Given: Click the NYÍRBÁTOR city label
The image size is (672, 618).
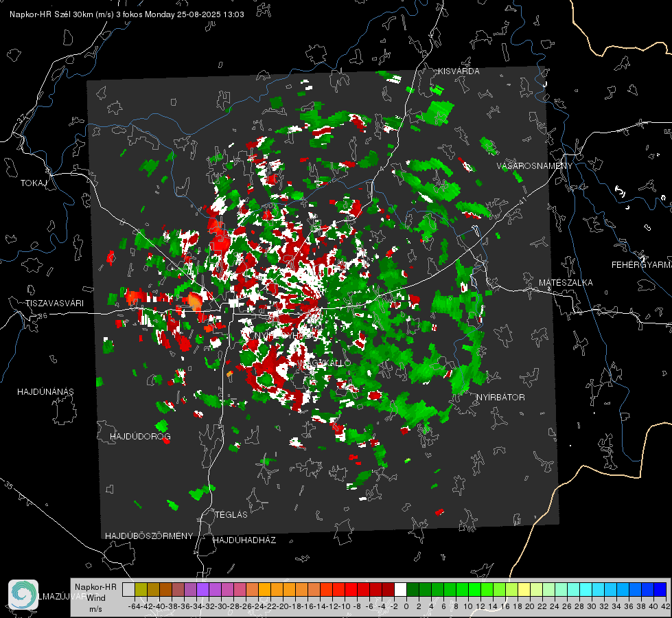Looking at the screenshot, I should (500, 398).
